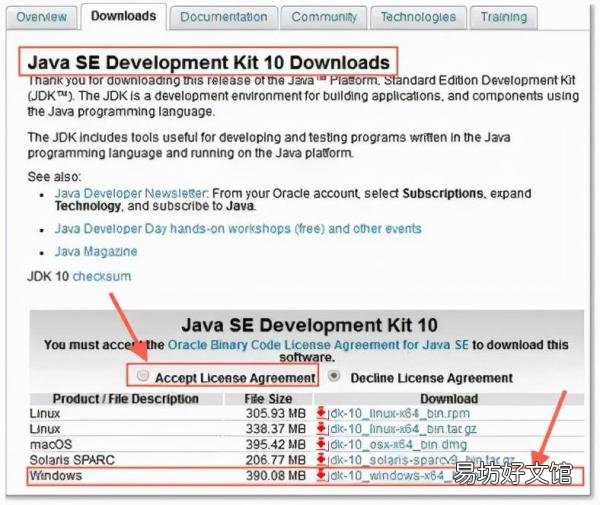Open Java Developer Day workshops link
Viewport: 600px width, 505px height.
pyautogui.click(x=238, y=229)
